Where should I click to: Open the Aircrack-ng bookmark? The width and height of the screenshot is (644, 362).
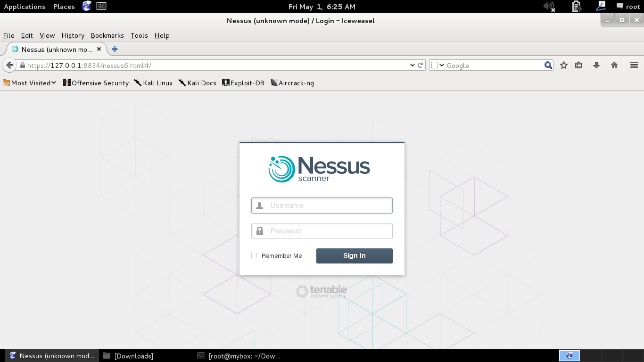[292, 83]
